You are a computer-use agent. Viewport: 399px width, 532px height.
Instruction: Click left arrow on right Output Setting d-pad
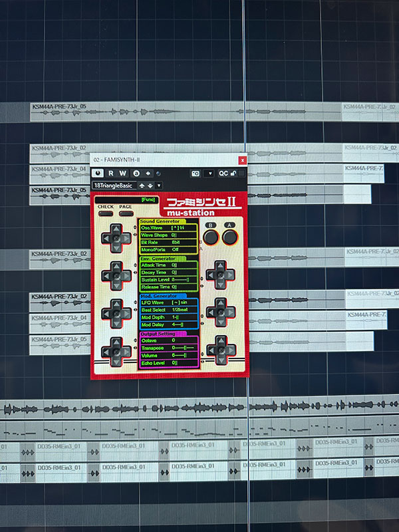click(211, 350)
